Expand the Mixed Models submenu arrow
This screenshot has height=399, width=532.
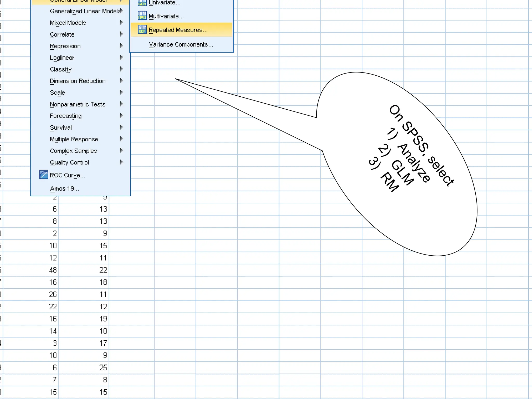point(121,23)
